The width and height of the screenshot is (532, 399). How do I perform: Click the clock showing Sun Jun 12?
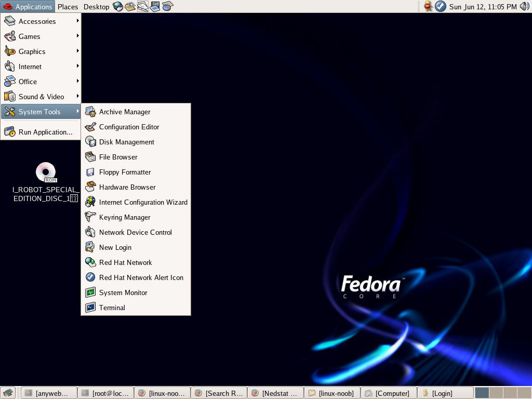coord(483,6)
